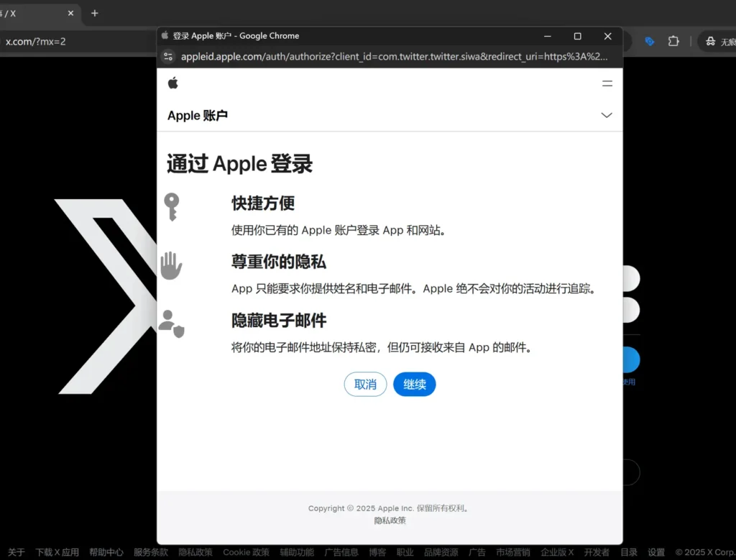Open 目录 link in the X footer

pos(628,553)
